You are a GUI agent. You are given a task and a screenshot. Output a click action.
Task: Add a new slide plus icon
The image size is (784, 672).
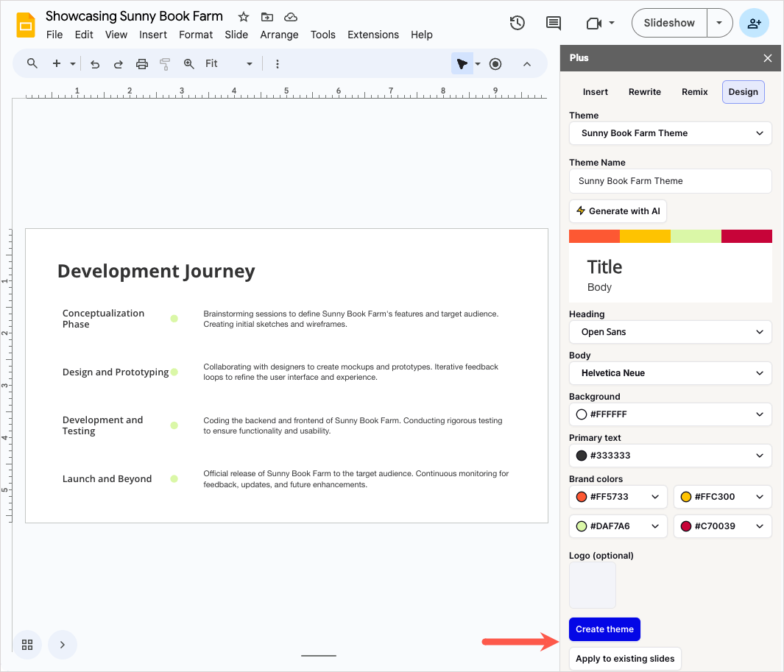[57, 63]
